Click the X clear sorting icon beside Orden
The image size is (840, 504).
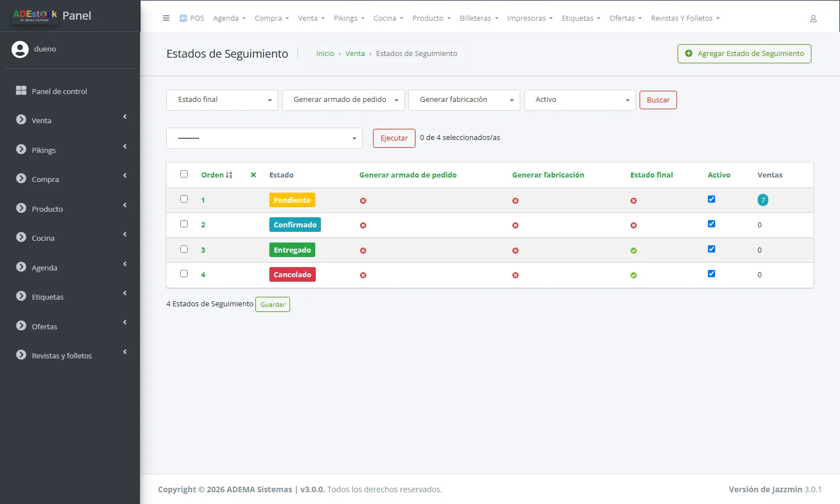[x=253, y=175]
